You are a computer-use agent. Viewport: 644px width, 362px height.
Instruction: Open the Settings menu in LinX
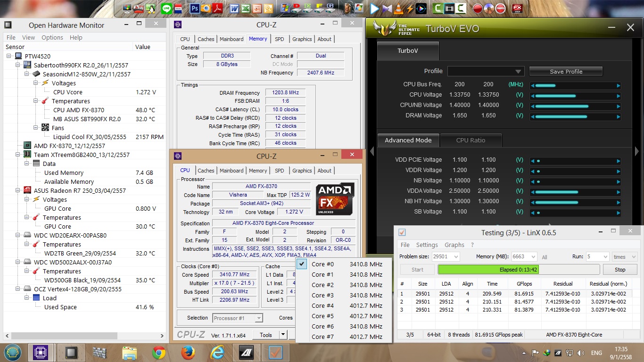click(x=427, y=245)
